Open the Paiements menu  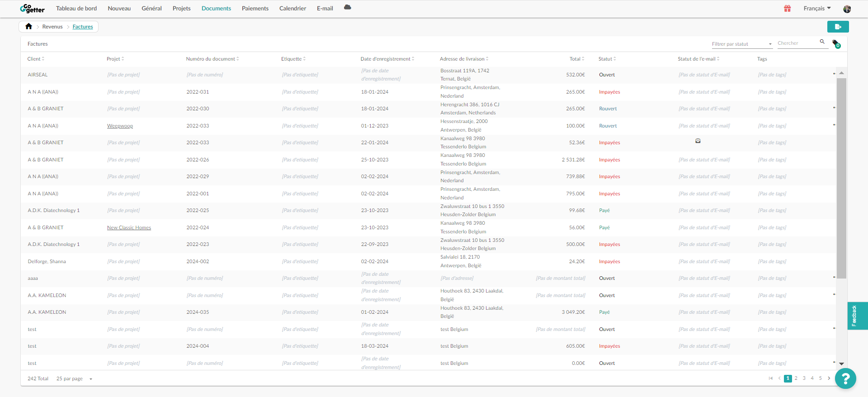(x=255, y=8)
